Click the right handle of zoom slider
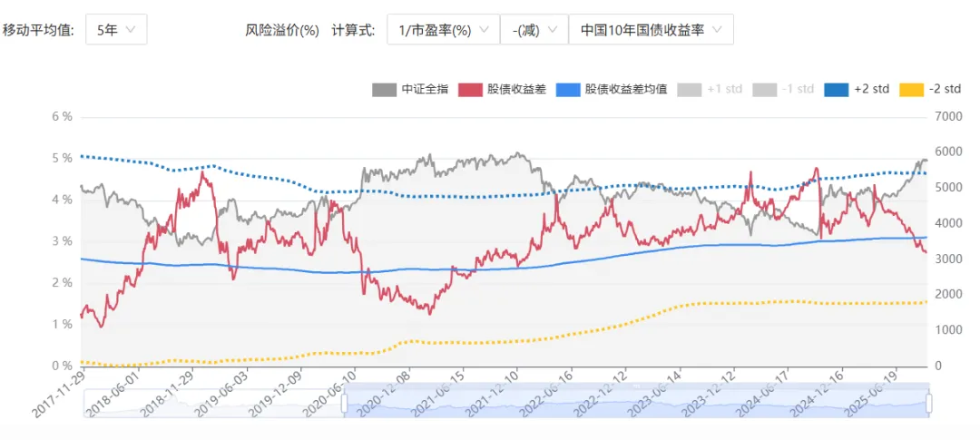980x440 pixels. tap(928, 403)
